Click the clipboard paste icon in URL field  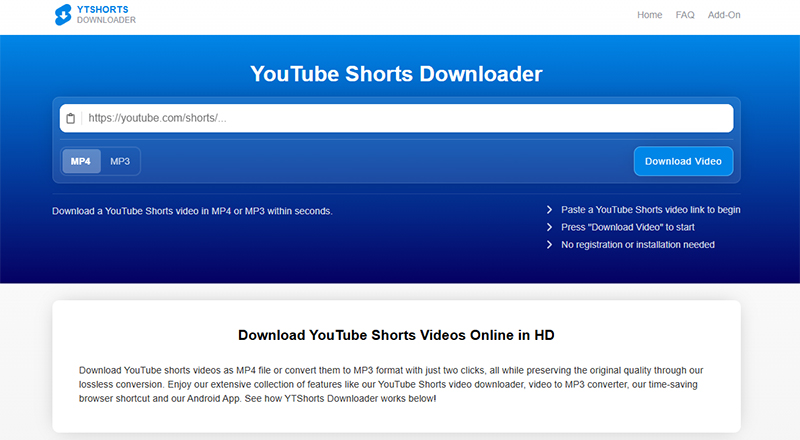coord(71,118)
